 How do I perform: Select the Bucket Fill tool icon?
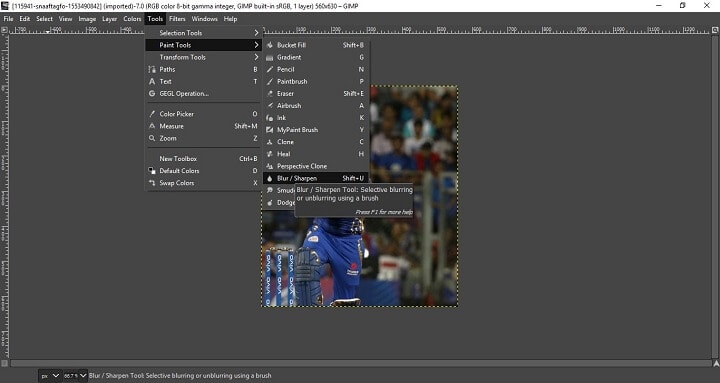pyautogui.click(x=270, y=45)
